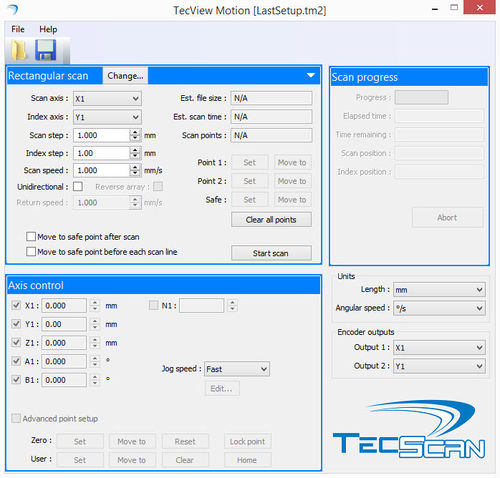Click the Home button
The image size is (500, 478).
tap(248, 460)
